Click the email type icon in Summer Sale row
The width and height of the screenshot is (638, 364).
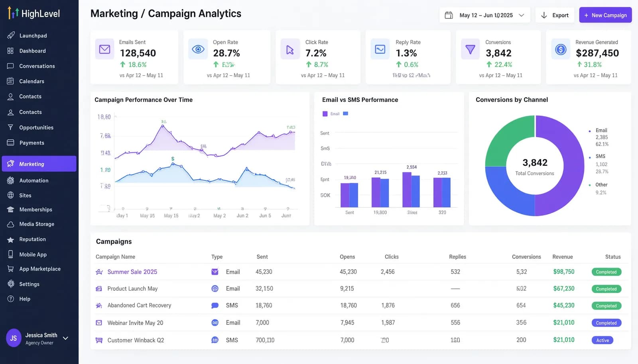click(215, 272)
